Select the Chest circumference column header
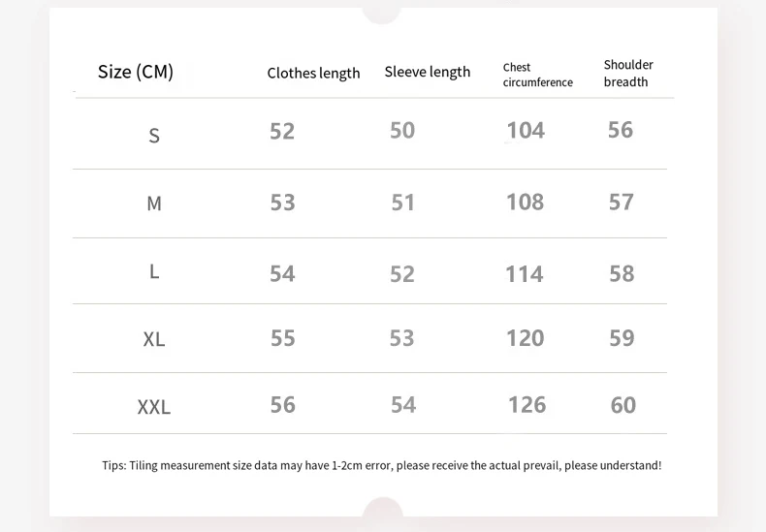The width and height of the screenshot is (766, 532). [537, 76]
